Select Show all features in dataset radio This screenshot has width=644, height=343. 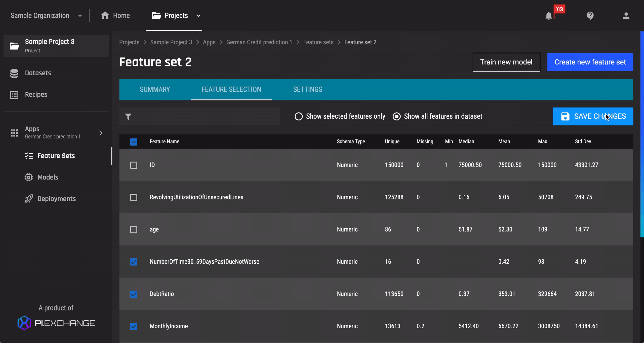(x=396, y=116)
